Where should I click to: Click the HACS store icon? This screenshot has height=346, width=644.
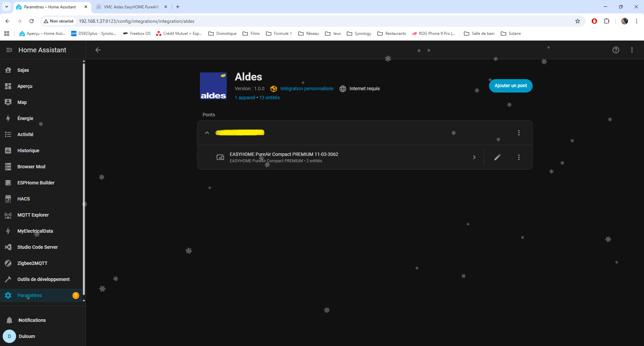click(x=8, y=199)
